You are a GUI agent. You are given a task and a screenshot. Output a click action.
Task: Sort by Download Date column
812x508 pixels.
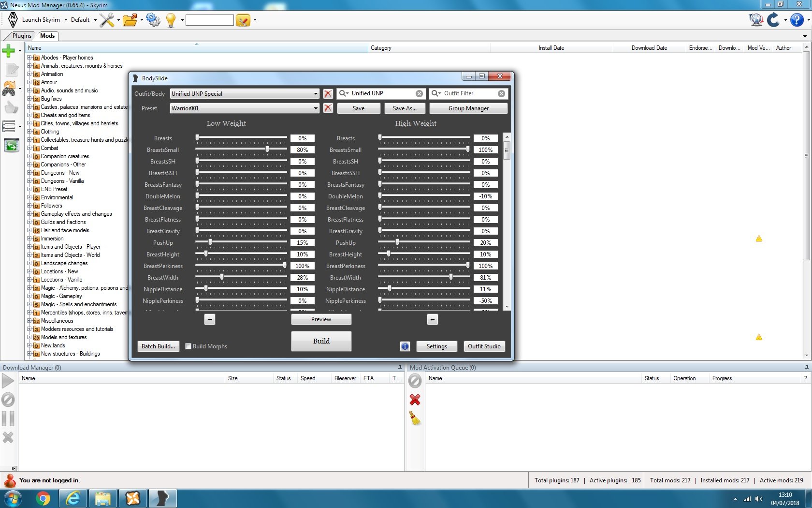tap(649, 48)
